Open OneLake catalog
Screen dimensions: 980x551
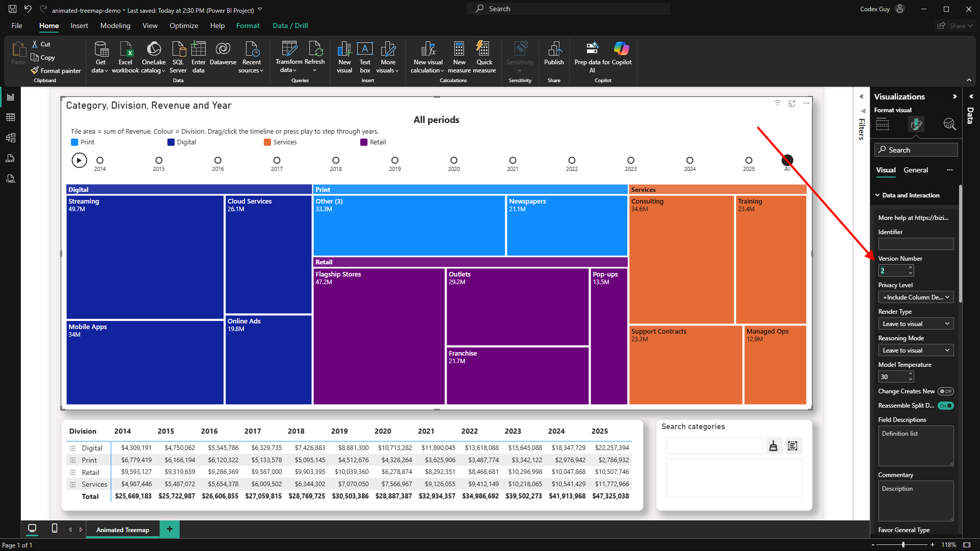click(154, 57)
